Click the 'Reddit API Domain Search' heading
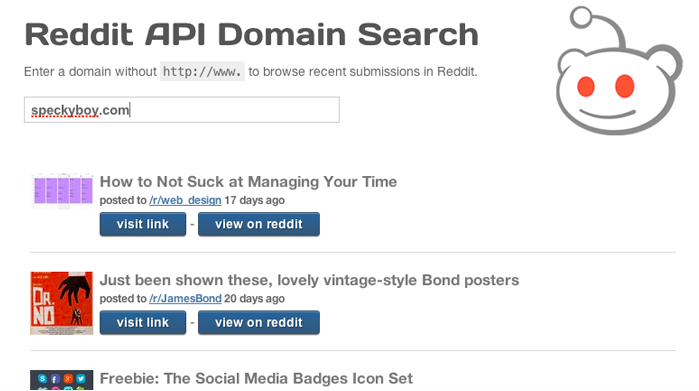 251,34
